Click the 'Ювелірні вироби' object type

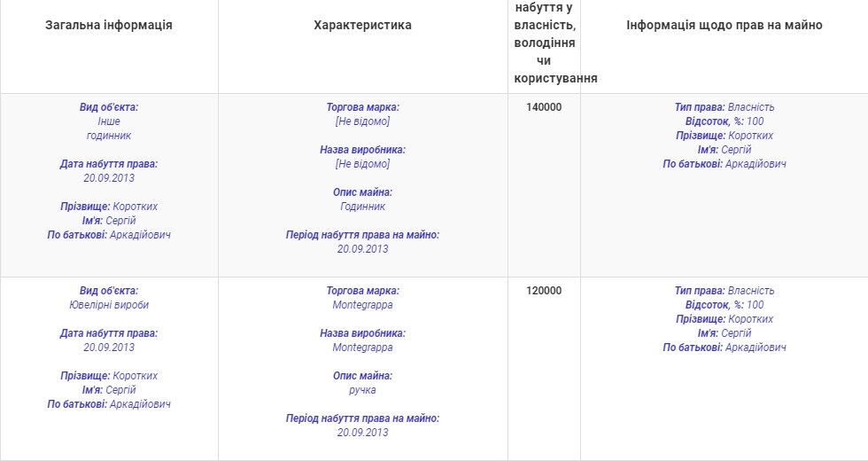tap(109, 305)
